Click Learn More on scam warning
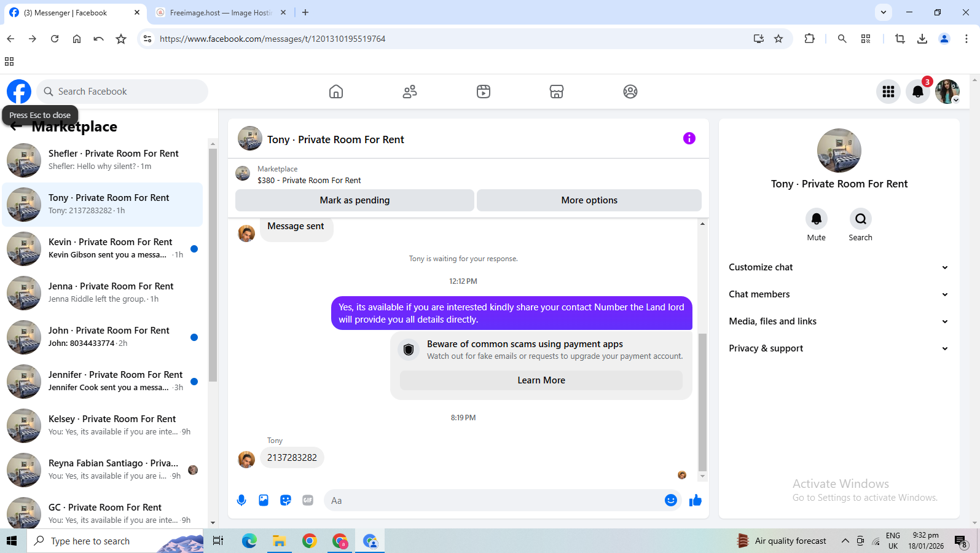Image resolution: width=980 pixels, height=553 pixels. pos(541,380)
